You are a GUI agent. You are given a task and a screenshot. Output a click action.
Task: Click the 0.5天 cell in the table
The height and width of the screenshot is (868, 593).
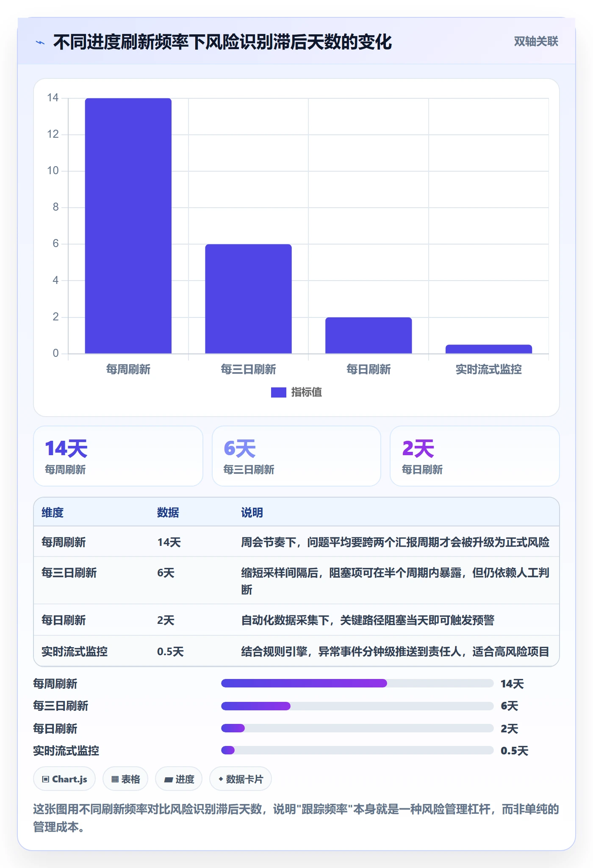pos(170,651)
